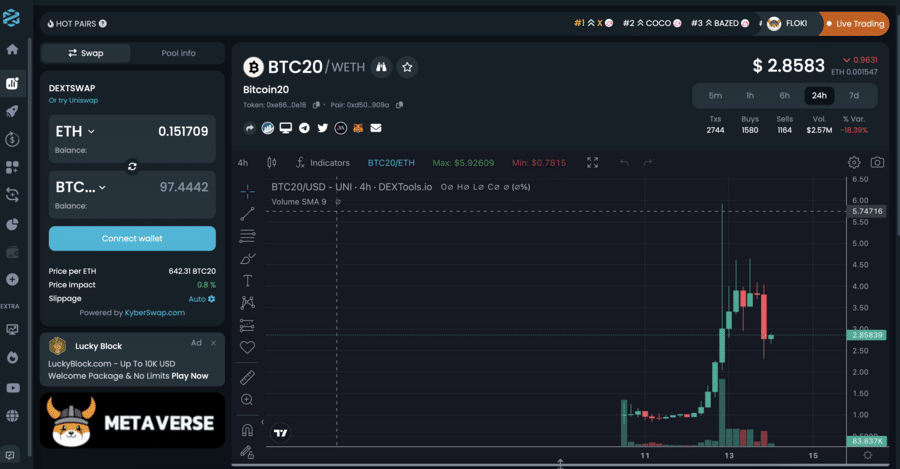Select the 1h stats timeframe

coord(750,96)
